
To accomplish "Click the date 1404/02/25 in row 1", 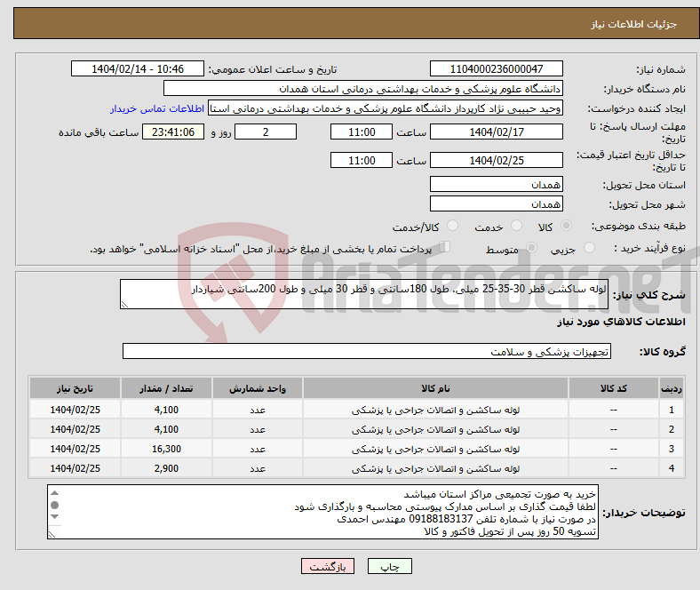I will tap(75, 410).
